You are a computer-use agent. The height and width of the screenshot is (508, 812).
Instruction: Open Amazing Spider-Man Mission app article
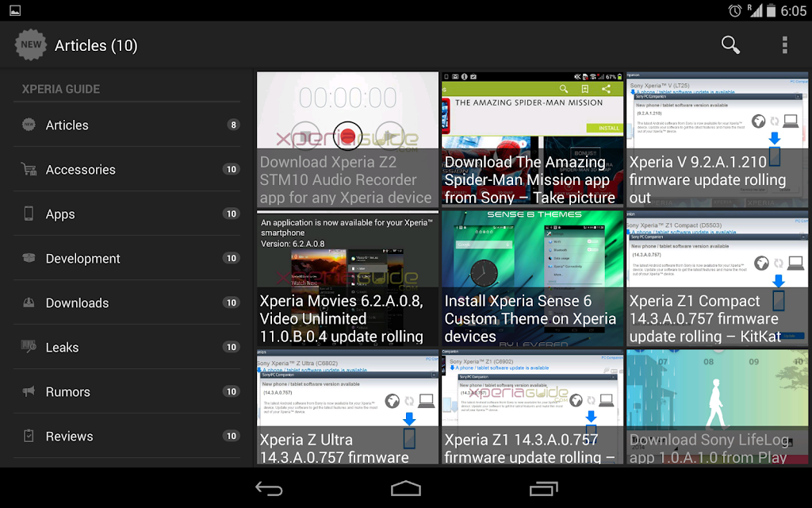[532, 140]
